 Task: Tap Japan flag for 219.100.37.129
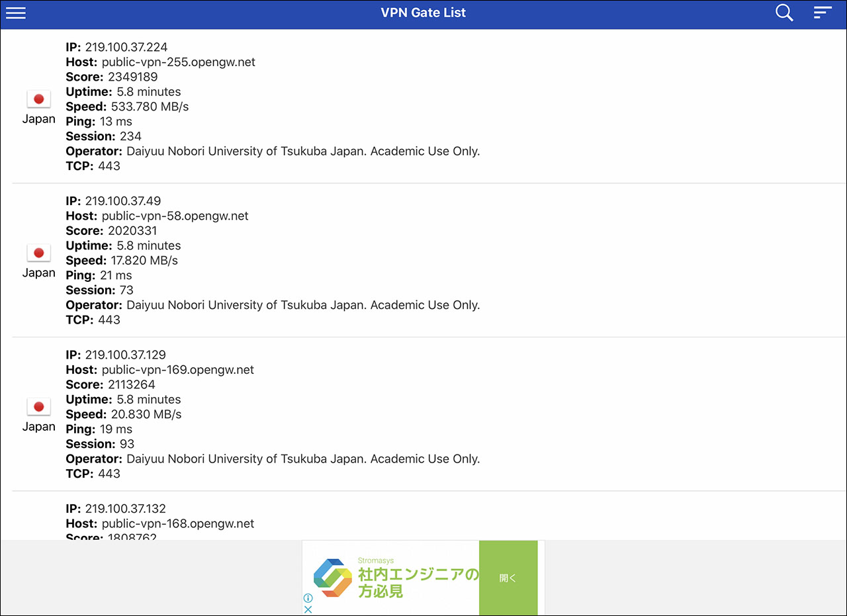click(38, 407)
